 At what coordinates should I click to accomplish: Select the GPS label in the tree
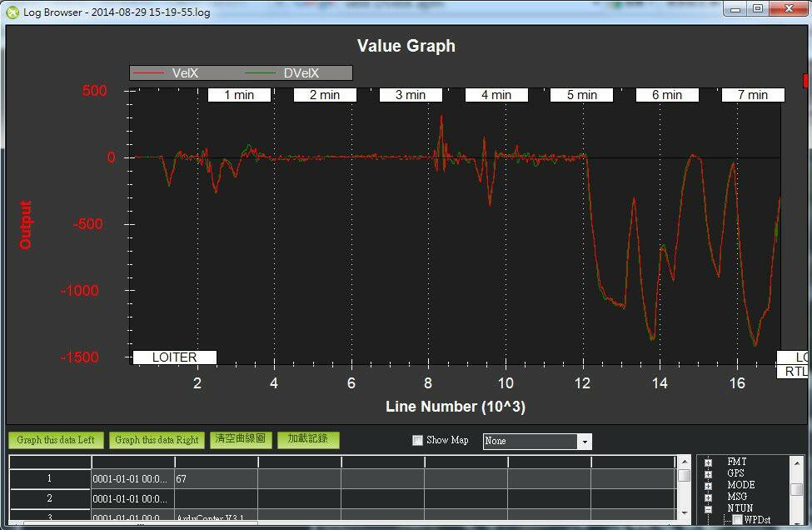(x=735, y=473)
